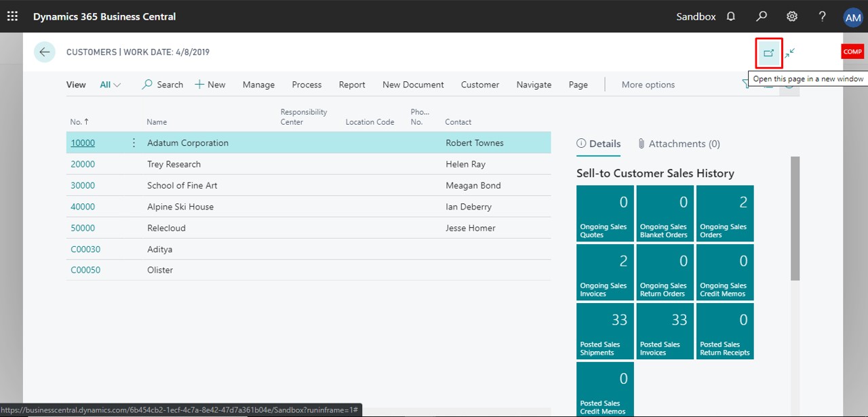
Task: Collapse the page with the shrink arrows icon
Action: click(x=790, y=53)
